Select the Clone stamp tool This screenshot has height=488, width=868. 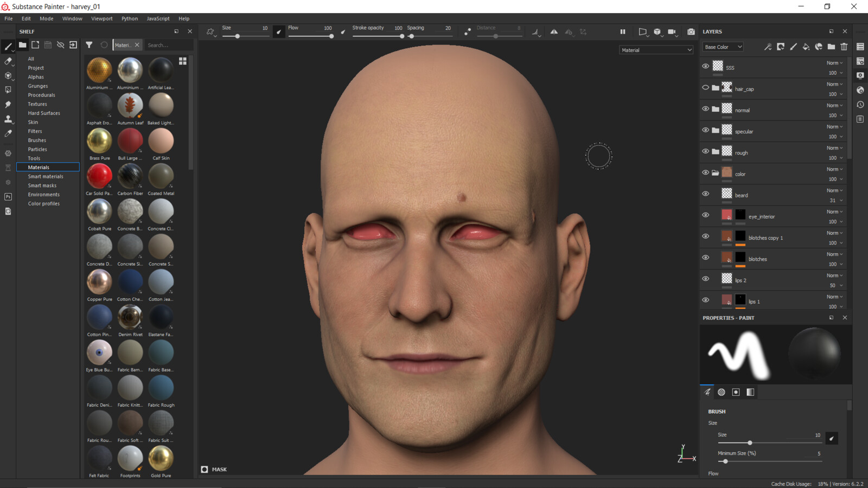click(x=8, y=119)
